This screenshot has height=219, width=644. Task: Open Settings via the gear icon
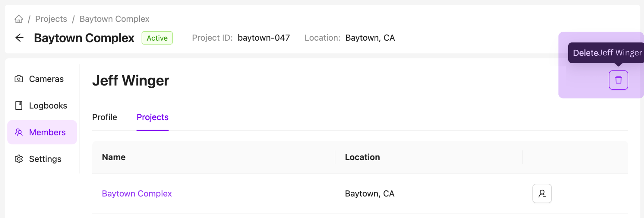pos(19,159)
